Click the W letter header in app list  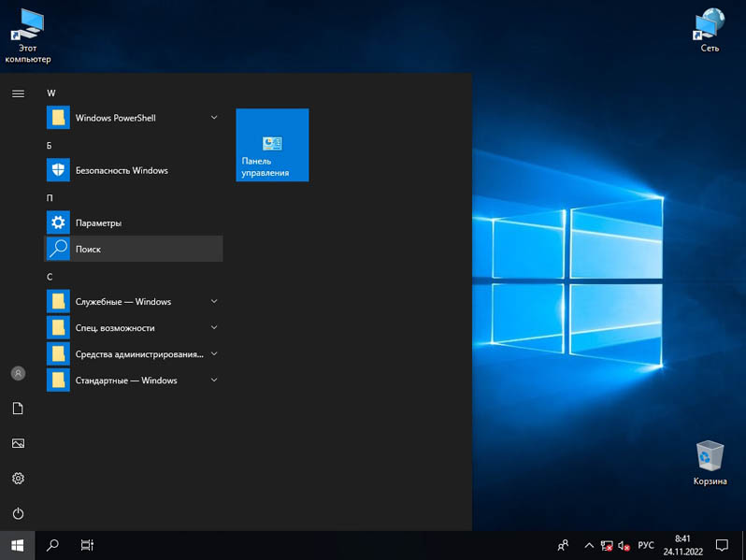[x=50, y=93]
